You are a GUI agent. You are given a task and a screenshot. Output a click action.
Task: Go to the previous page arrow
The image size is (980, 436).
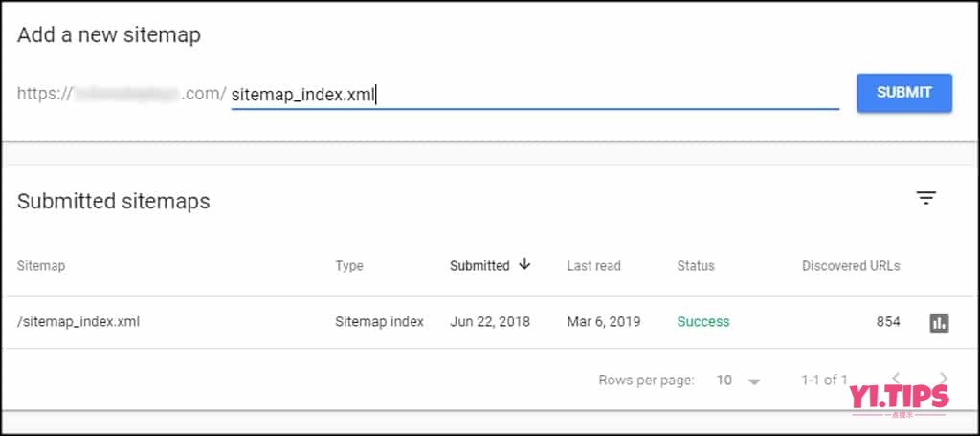(x=896, y=379)
